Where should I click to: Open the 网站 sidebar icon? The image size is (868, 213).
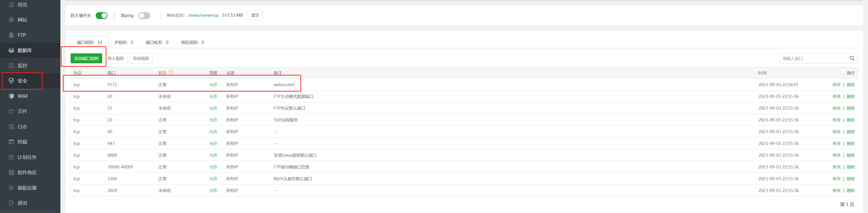point(11,20)
